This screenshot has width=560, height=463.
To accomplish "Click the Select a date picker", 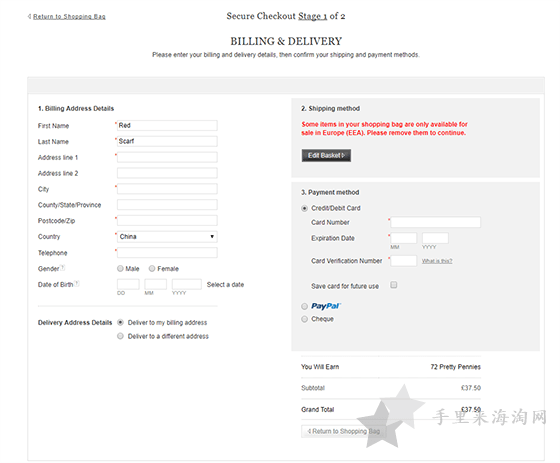I will (225, 284).
